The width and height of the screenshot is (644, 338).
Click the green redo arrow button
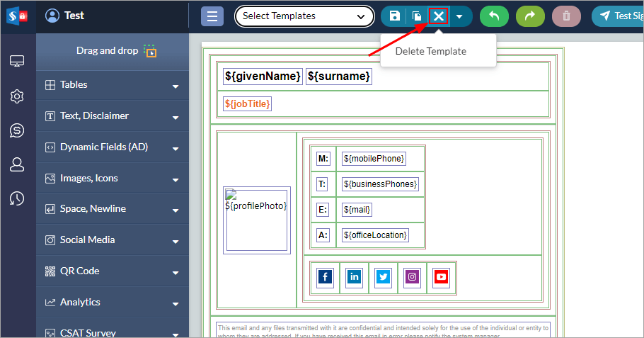[x=529, y=16]
